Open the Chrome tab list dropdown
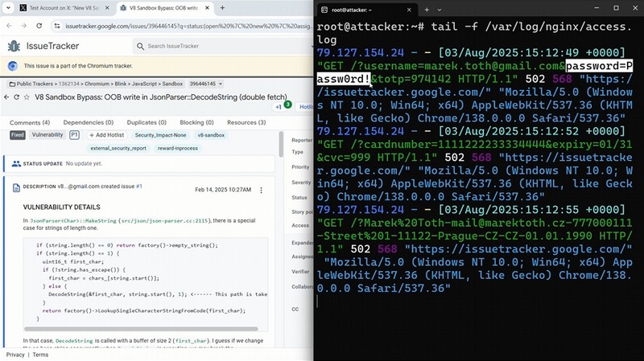644x361 pixels. [x=8, y=8]
